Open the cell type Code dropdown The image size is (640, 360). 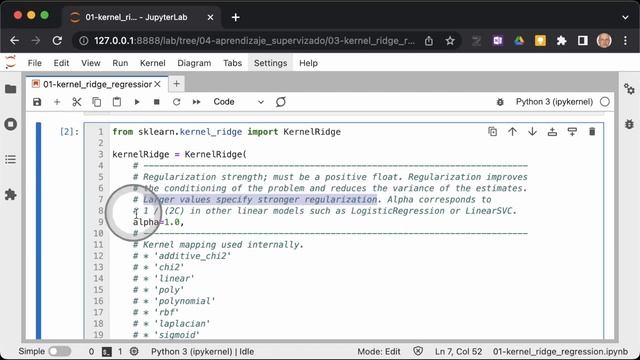(x=238, y=102)
